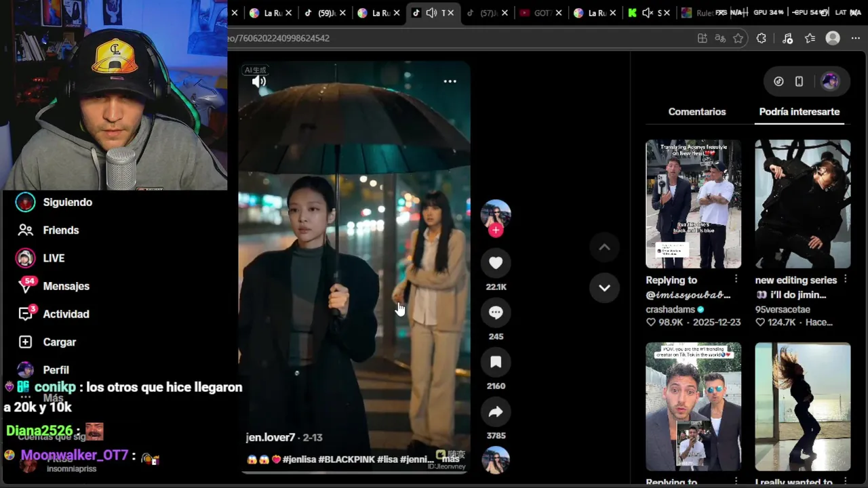Open LIVE in the sidebar
The image size is (868, 488).
click(x=54, y=258)
